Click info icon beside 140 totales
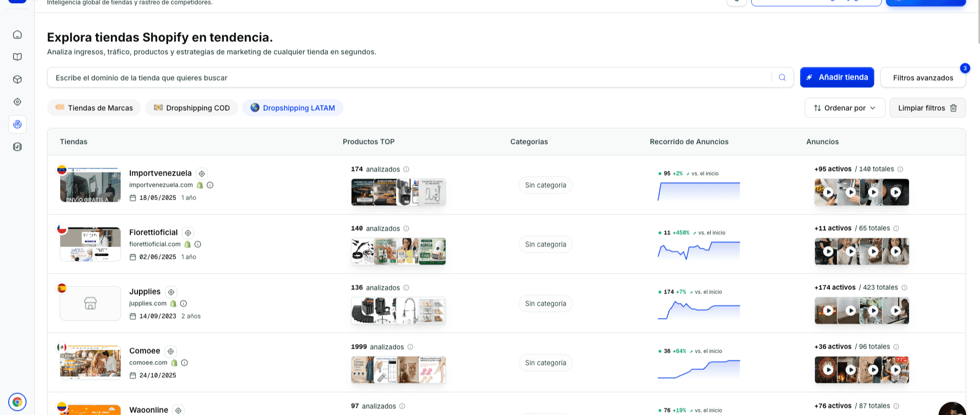 900,169
